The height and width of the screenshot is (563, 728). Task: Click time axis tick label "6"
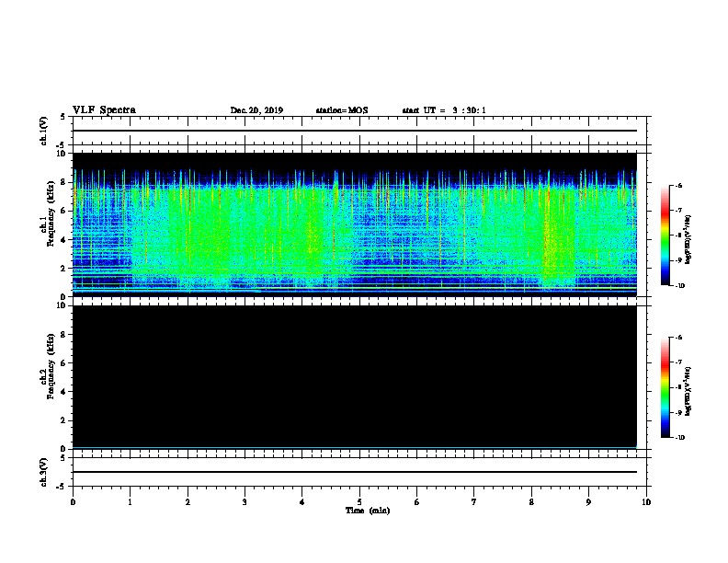417,502
